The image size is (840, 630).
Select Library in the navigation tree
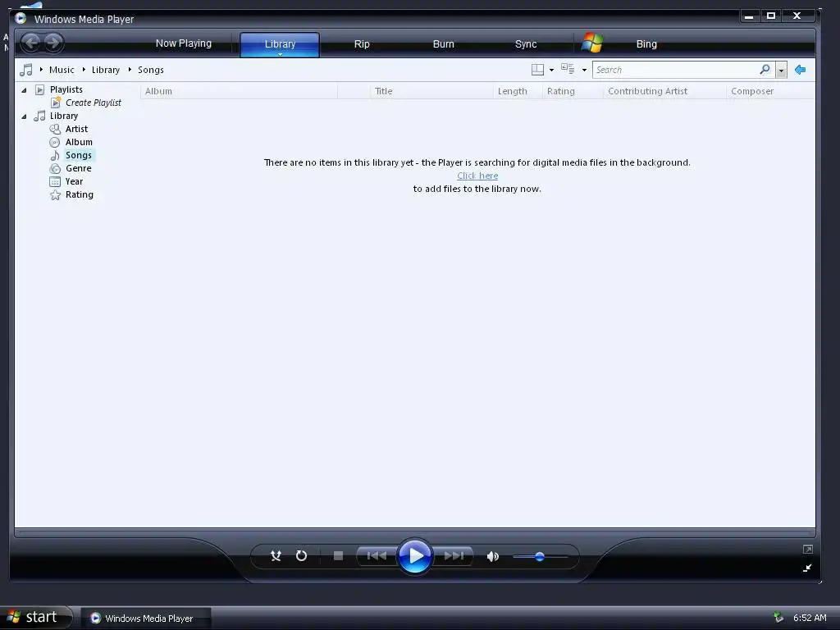(64, 116)
